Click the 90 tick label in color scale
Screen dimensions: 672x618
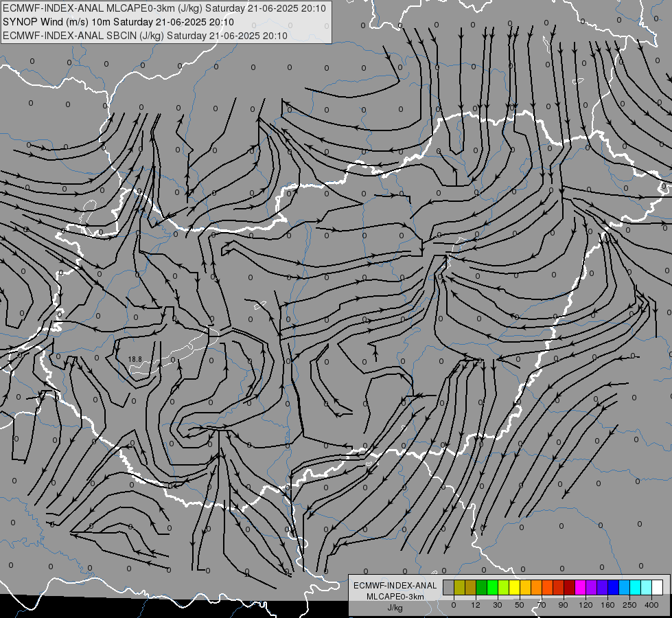563,605
